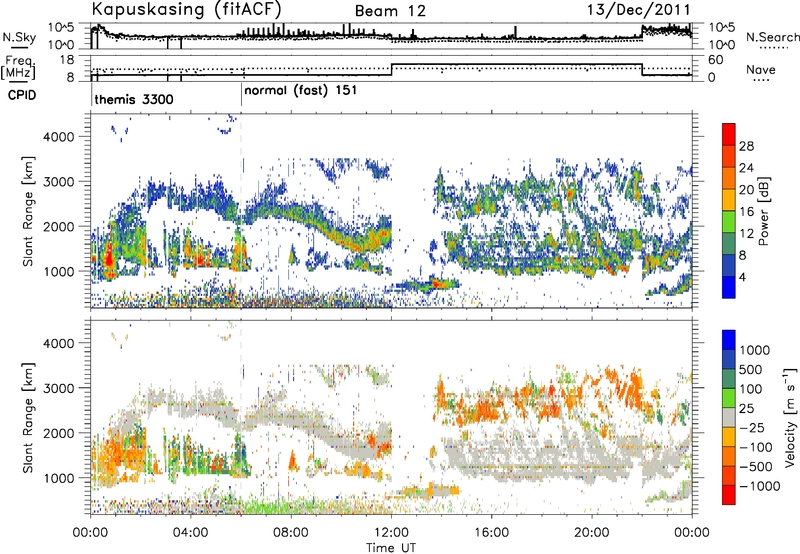The width and height of the screenshot is (800, 554).
Task: Click the "28" Power color bar value
Action: click(746, 146)
